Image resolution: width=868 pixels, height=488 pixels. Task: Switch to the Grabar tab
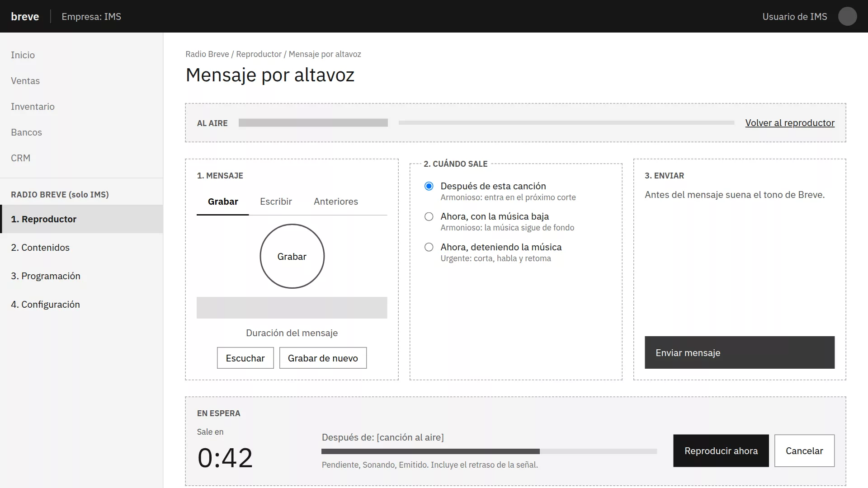pyautogui.click(x=223, y=202)
